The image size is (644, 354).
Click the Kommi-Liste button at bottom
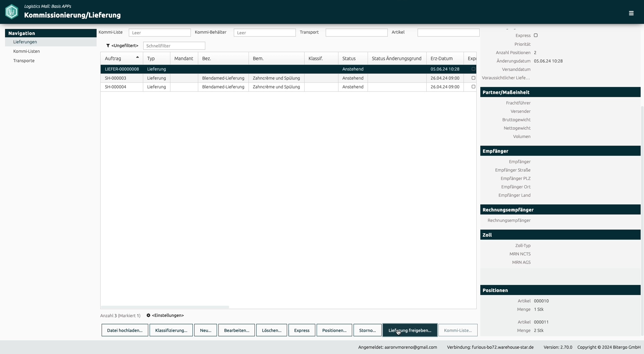click(x=458, y=330)
